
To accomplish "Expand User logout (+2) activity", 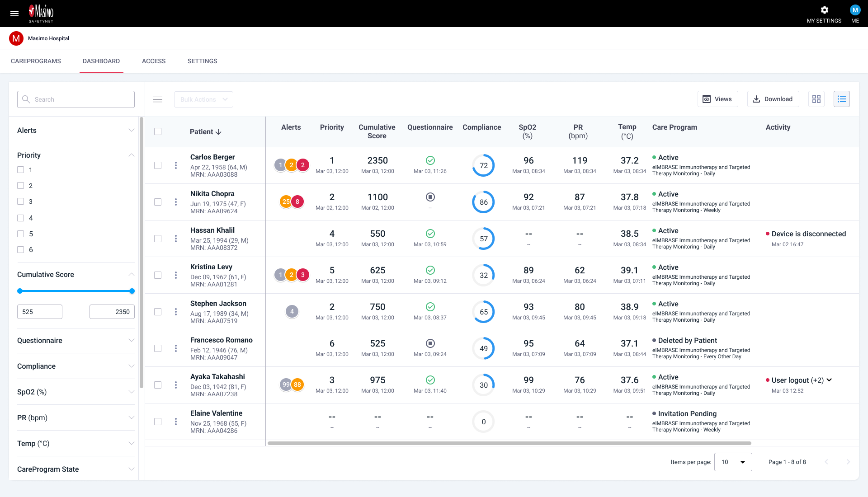I will [829, 380].
